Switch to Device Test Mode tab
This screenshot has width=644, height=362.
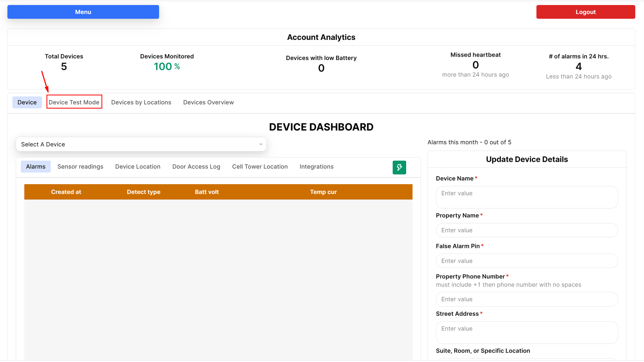[x=74, y=102]
